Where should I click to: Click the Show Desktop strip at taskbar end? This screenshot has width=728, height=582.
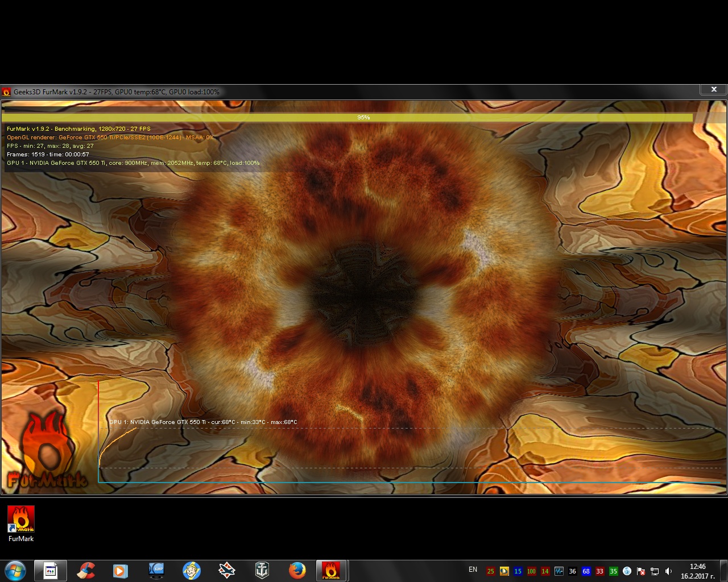pyautogui.click(x=725, y=571)
